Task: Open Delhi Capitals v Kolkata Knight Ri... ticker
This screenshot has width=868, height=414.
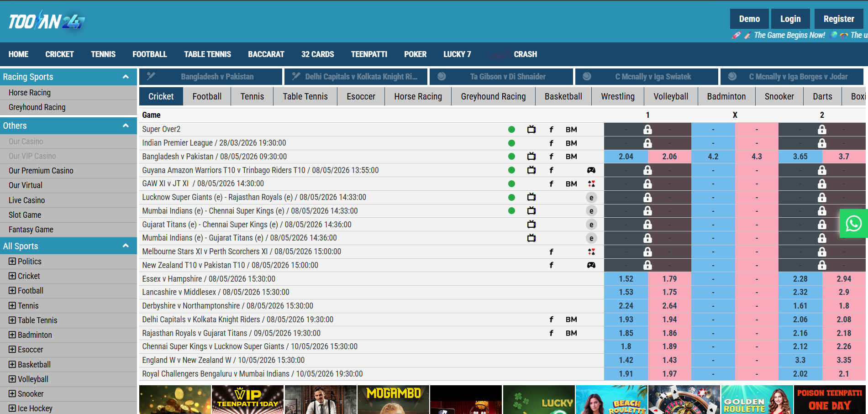Action: tap(356, 77)
